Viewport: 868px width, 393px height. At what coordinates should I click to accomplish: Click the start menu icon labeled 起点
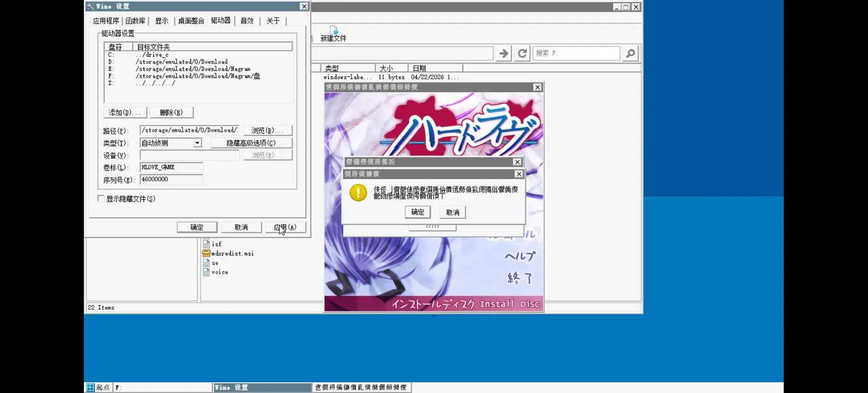[x=90, y=388]
